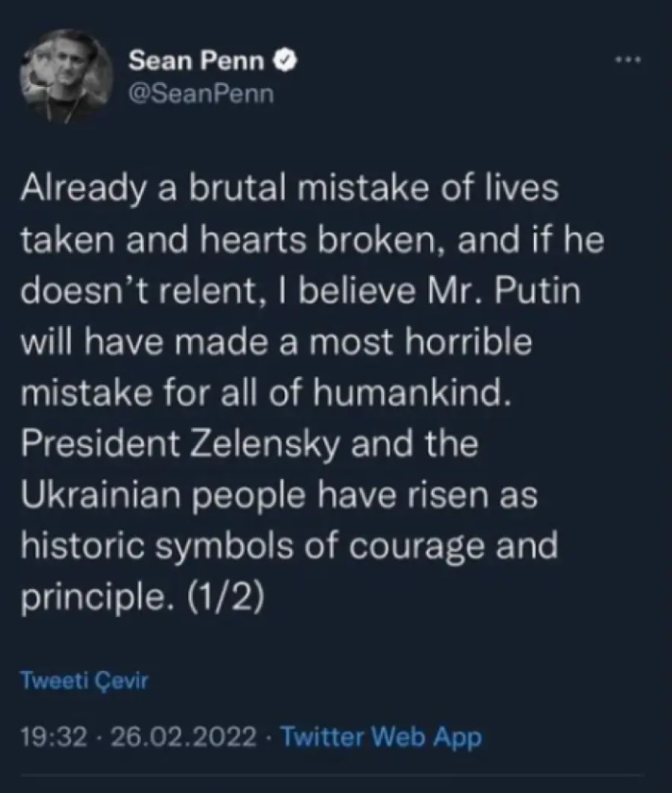Click the Sean Penn display name
The image size is (672, 793).
pyautogui.click(x=198, y=62)
